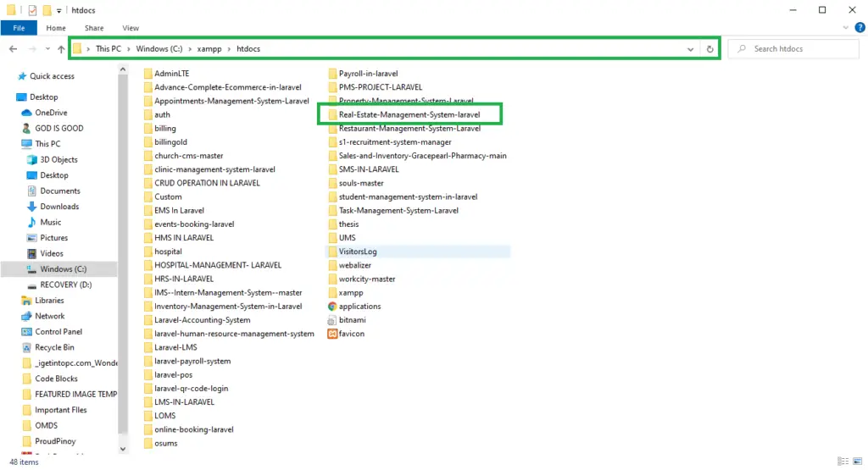Switch to large thumbnails view layout

pos(856,462)
